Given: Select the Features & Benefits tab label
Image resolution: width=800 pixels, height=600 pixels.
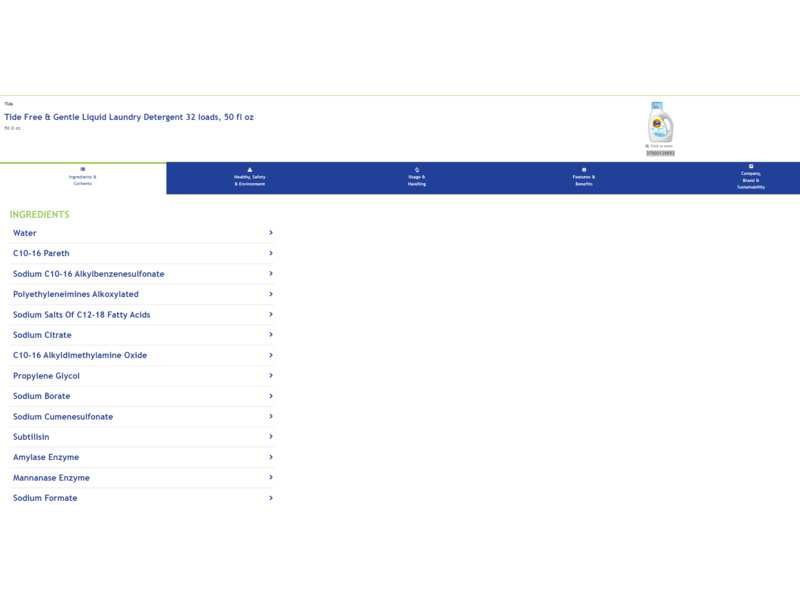Looking at the screenshot, I should click(584, 181).
